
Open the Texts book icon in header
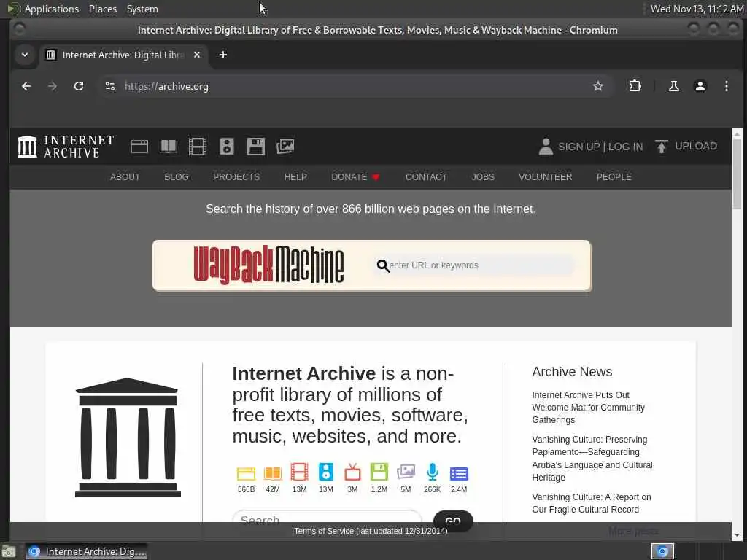click(x=169, y=146)
